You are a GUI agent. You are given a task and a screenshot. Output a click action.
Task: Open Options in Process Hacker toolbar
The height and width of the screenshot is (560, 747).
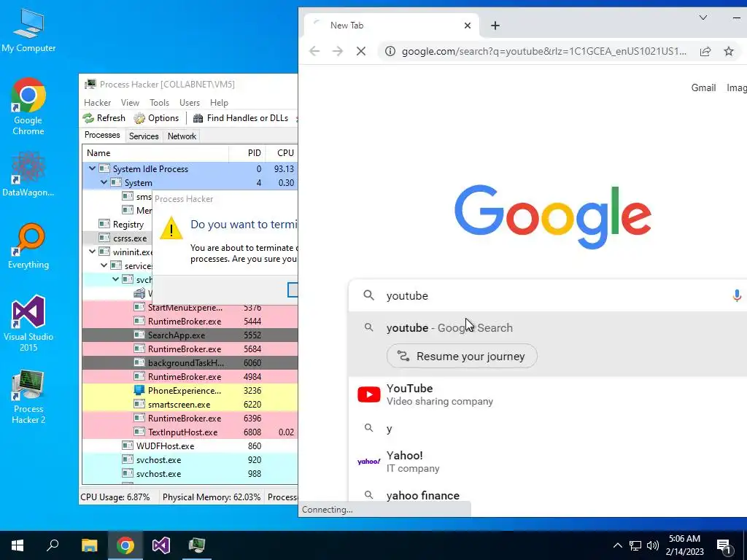tap(156, 118)
